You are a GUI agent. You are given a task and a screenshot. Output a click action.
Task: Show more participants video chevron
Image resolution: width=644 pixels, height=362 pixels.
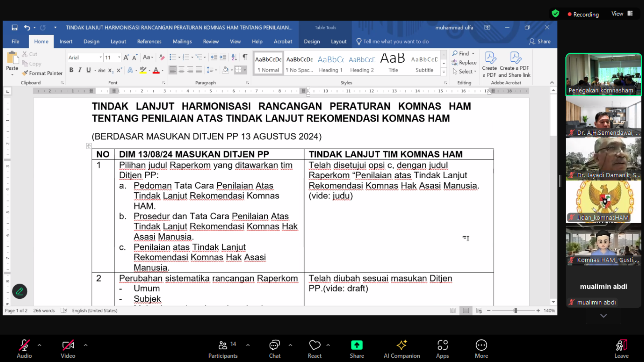tap(603, 316)
